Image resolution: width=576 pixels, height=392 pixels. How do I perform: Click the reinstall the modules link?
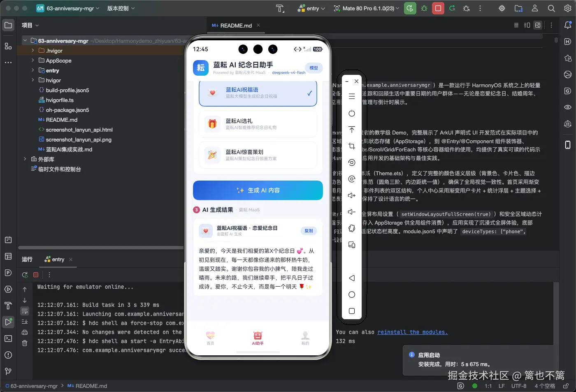[x=413, y=332]
